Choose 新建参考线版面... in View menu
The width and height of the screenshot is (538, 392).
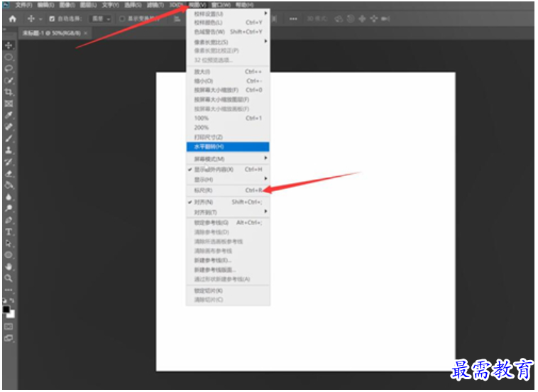[228, 269]
